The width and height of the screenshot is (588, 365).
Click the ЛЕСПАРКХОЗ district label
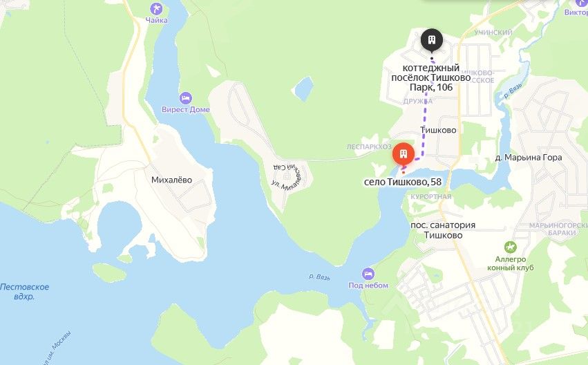(369, 147)
